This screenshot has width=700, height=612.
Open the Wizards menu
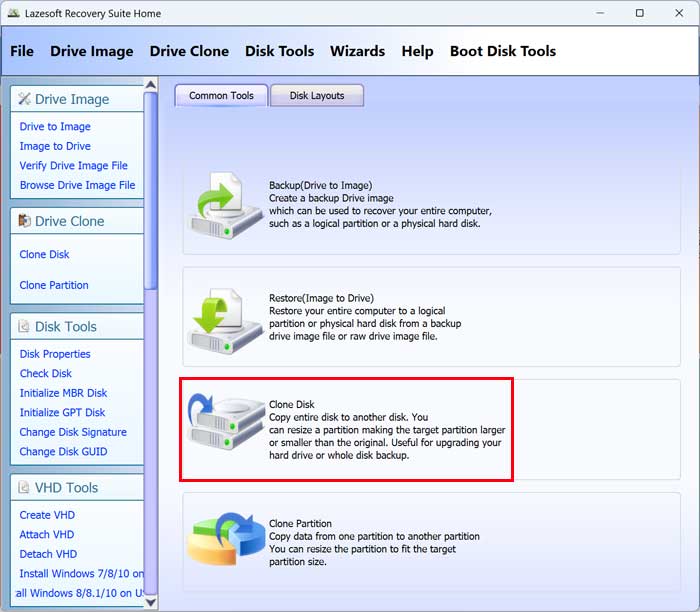[x=358, y=51]
